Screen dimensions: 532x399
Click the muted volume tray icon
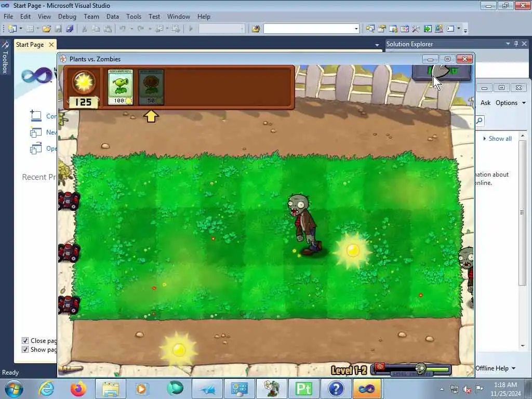[467, 390]
